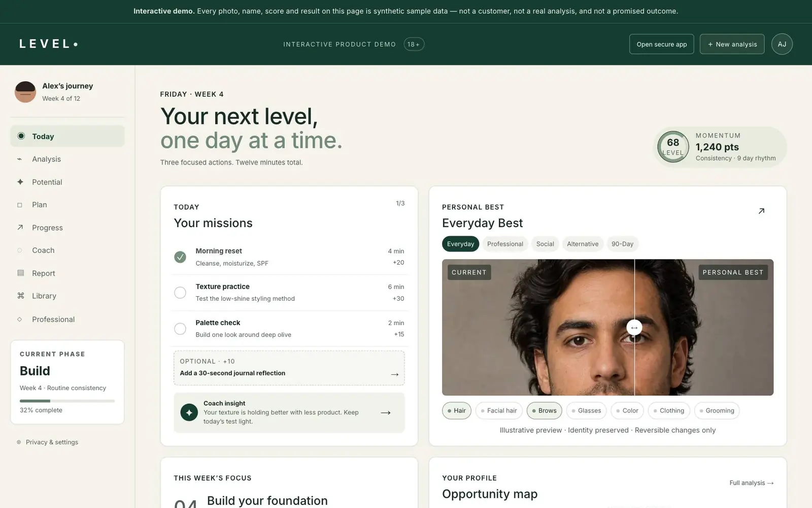Add a 30-second journal reflection
The width and height of the screenshot is (812, 508).
click(289, 368)
